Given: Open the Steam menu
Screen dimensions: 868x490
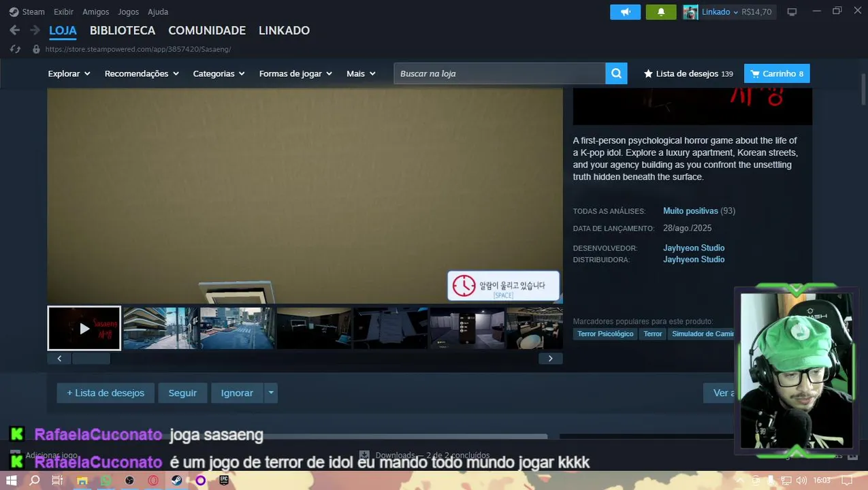Looking at the screenshot, I should pos(33,12).
